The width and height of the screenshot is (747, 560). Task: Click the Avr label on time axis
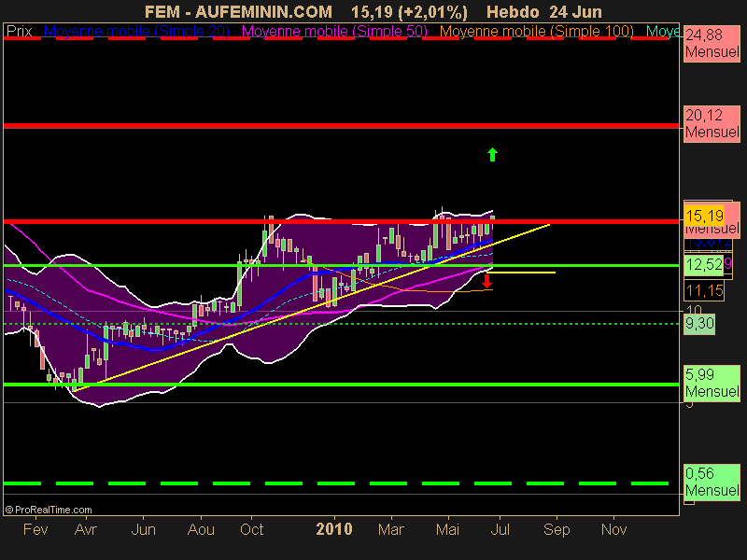(86, 529)
